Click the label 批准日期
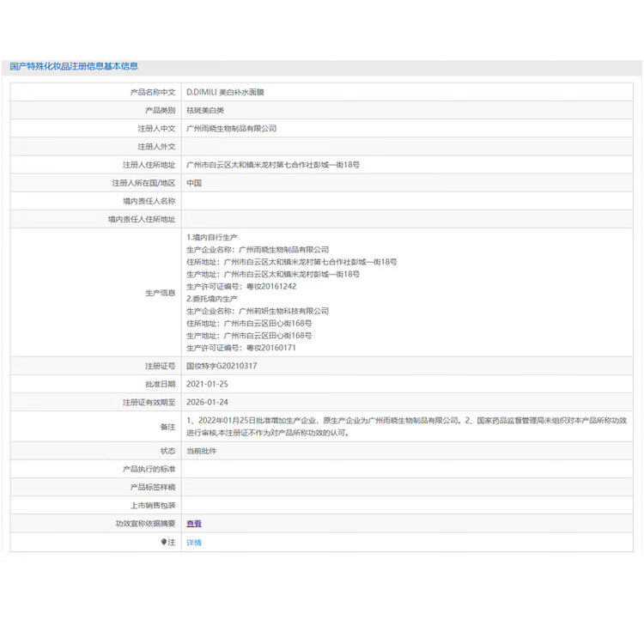Image resolution: width=644 pixels, height=644 pixels. coord(161,384)
